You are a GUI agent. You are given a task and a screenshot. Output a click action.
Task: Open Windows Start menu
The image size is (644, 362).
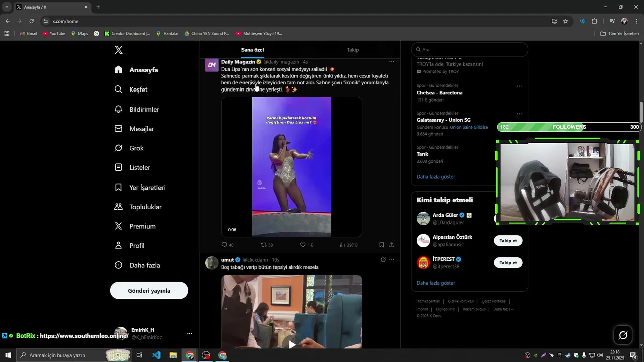(x=8, y=355)
